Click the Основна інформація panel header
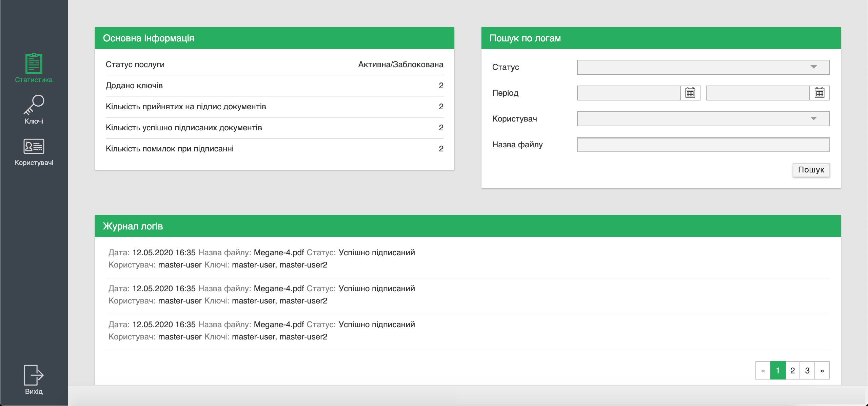The height and width of the screenshot is (406, 868). pos(275,38)
